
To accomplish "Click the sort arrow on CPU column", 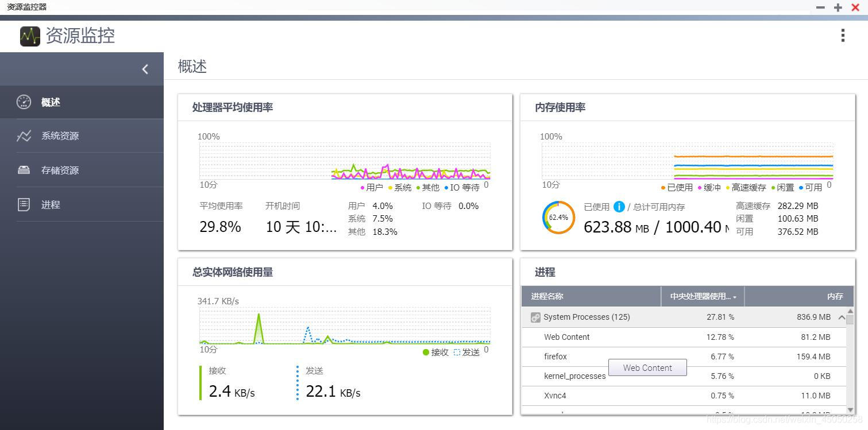I will click(735, 297).
